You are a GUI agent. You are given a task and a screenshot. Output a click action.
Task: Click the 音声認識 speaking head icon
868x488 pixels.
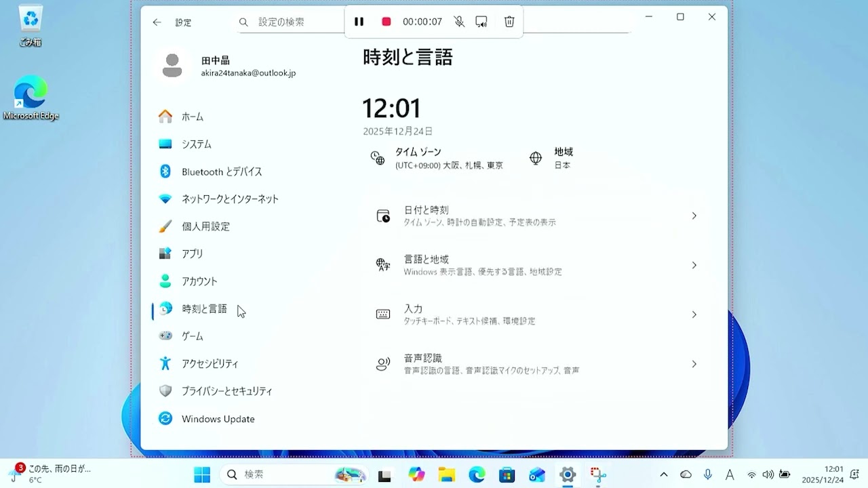pyautogui.click(x=383, y=364)
